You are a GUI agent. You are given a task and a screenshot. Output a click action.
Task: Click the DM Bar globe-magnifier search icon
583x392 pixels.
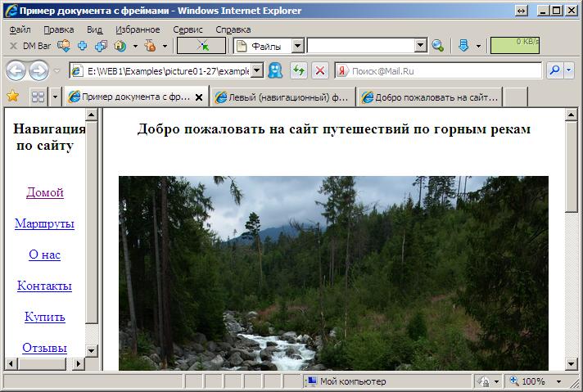pos(438,46)
